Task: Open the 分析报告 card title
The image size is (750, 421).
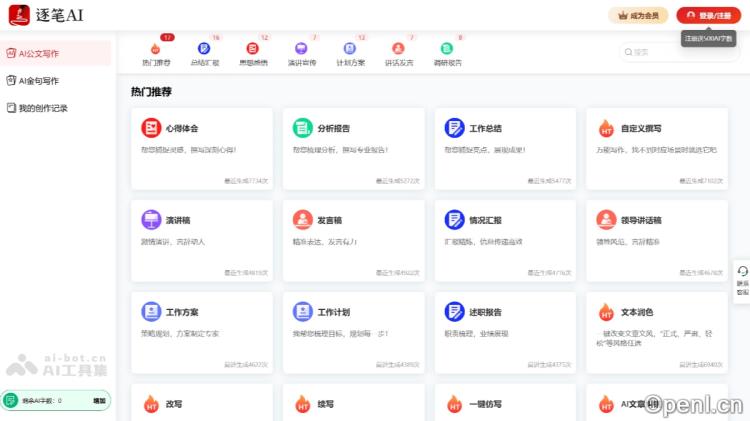Action: click(333, 128)
